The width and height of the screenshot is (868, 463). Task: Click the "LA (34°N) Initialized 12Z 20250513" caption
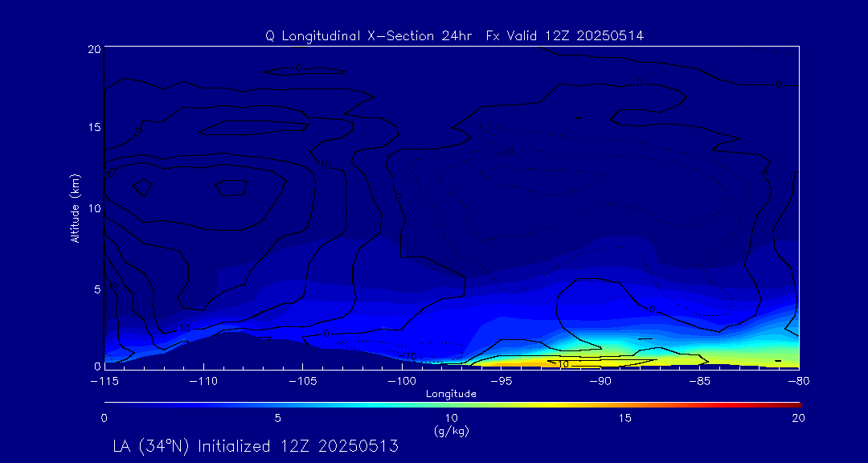(x=256, y=446)
